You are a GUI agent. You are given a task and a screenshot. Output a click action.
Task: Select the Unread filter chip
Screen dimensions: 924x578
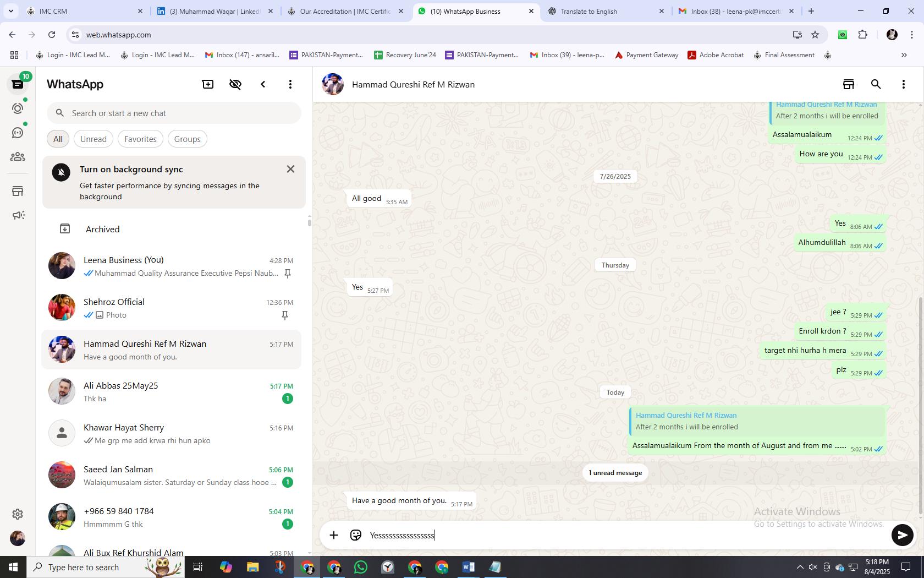point(94,139)
